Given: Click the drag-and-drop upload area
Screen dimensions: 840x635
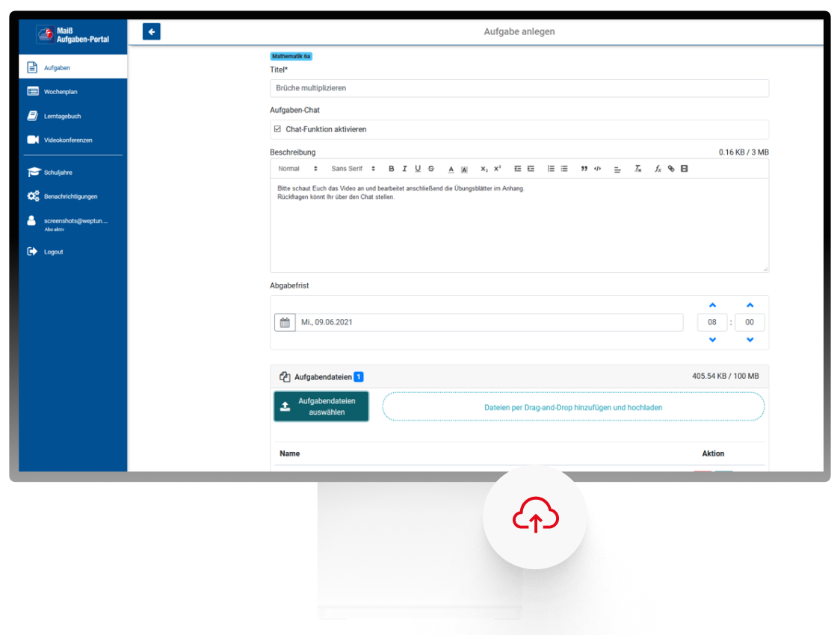Looking at the screenshot, I should click(573, 407).
